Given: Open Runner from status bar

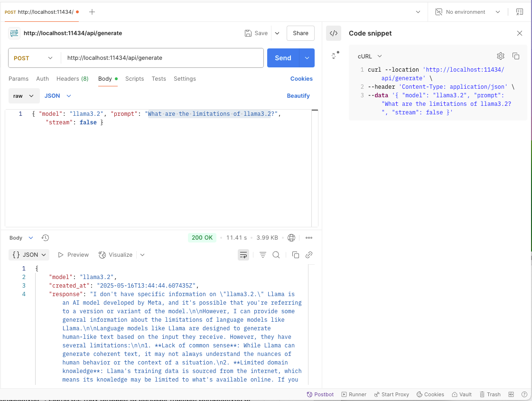Looking at the screenshot, I should pos(354,394).
